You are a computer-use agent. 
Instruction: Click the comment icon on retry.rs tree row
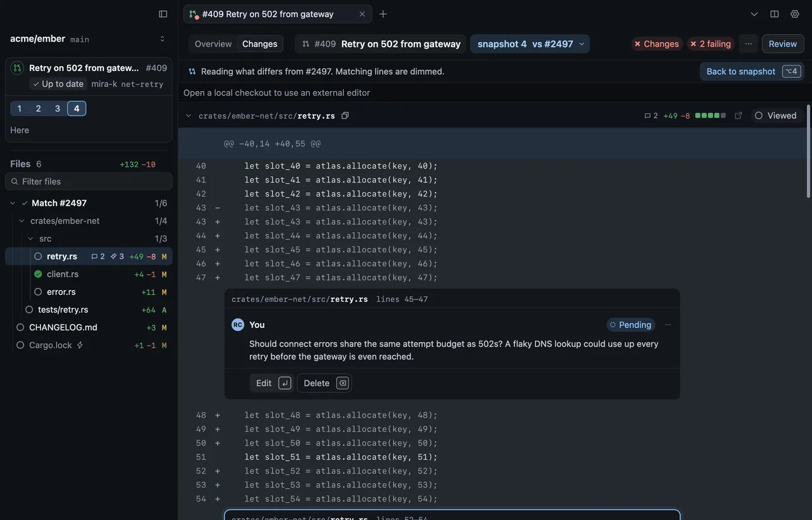click(95, 256)
